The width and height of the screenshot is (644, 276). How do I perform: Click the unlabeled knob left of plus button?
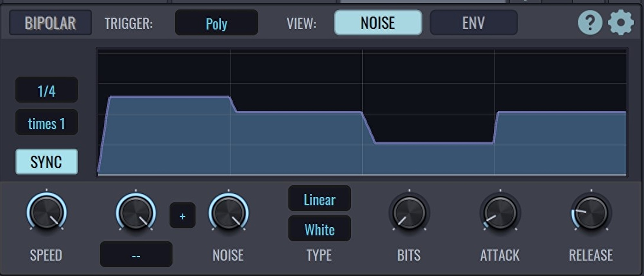136,213
